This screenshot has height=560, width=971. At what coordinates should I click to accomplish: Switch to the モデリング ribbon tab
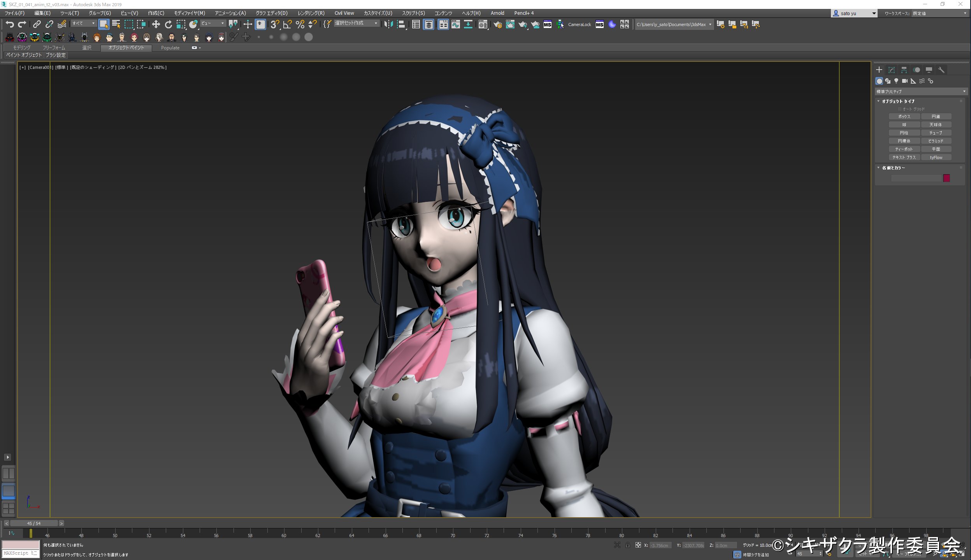22,48
